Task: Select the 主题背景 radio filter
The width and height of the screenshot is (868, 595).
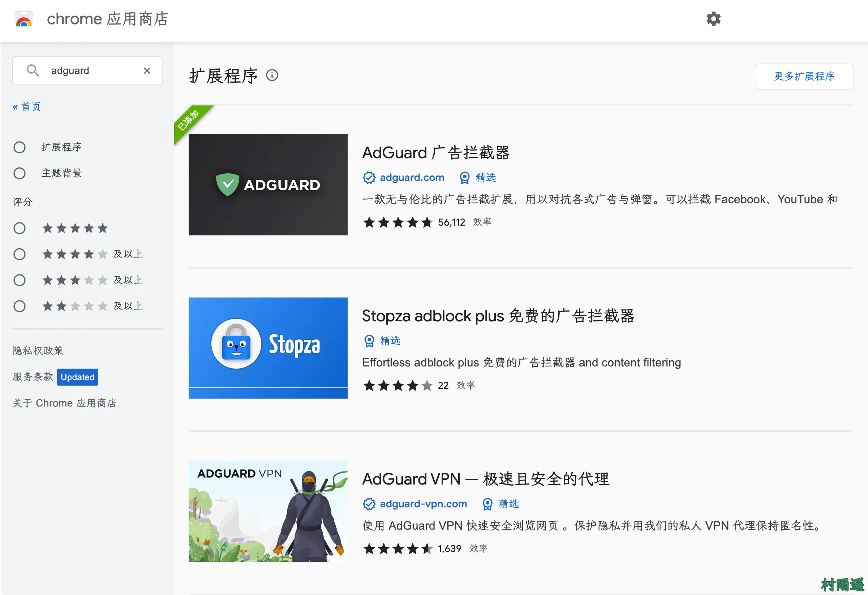Action: 20,173
